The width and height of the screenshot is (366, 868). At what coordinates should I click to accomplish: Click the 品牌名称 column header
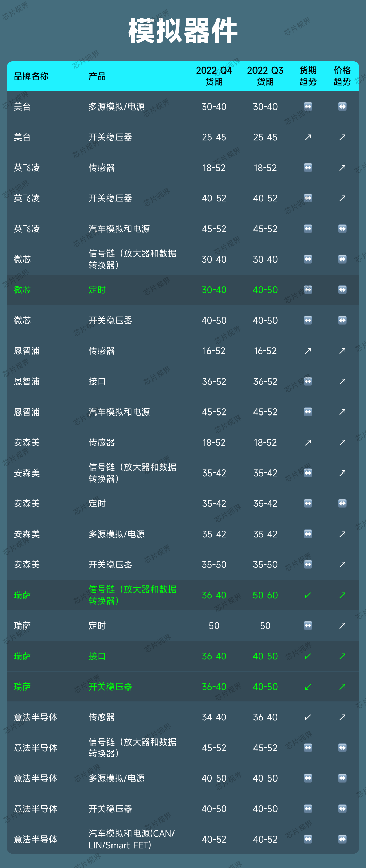(31, 76)
